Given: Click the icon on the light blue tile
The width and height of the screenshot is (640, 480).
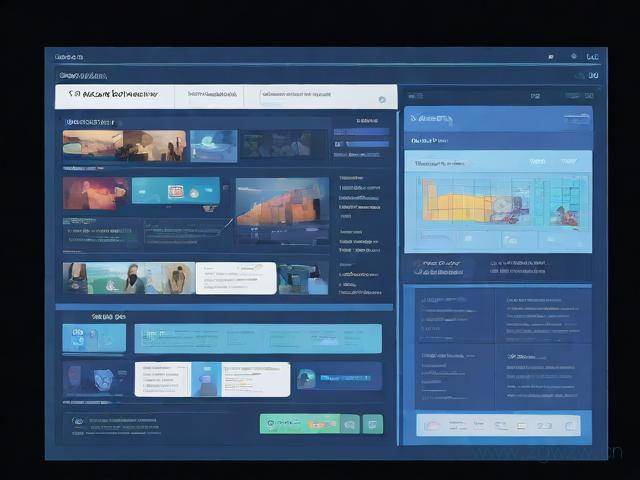Looking at the screenshot, I should pos(79,338).
